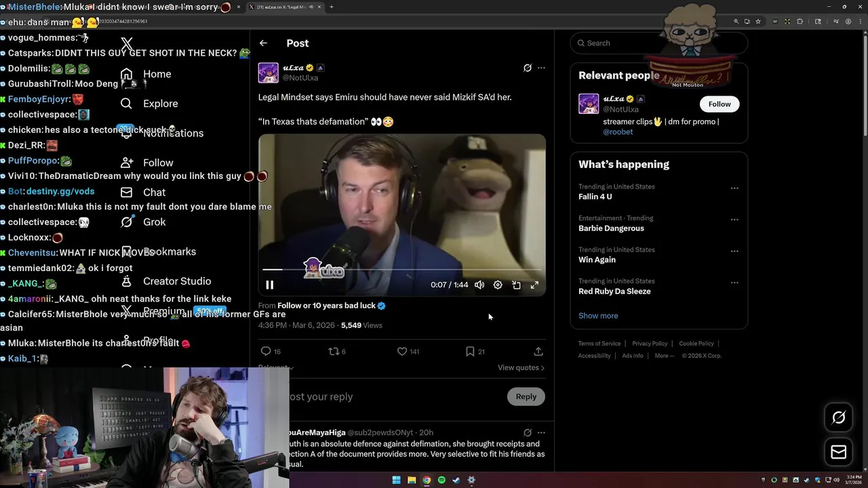The image size is (868, 488).
Task: Open Steam from the taskbar
Action: pyautogui.click(x=456, y=480)
